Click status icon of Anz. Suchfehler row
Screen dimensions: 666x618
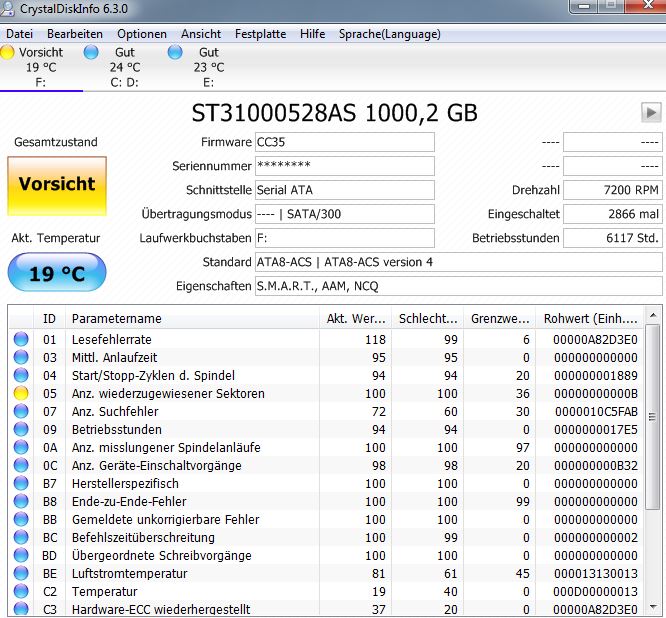pyautogui.click(x=21, y=411)
